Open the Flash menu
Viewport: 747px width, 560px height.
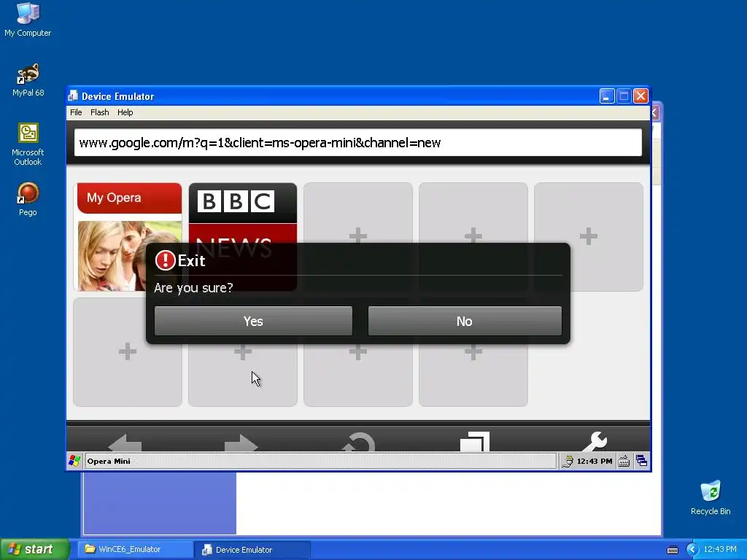(99, 112)
